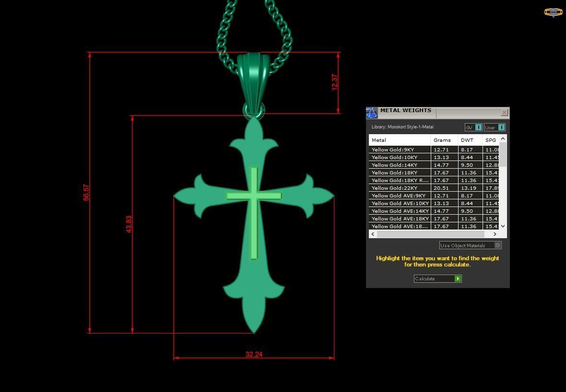Click grams value 14.77 for Yellow Gold:14KY

pos(441,165)
